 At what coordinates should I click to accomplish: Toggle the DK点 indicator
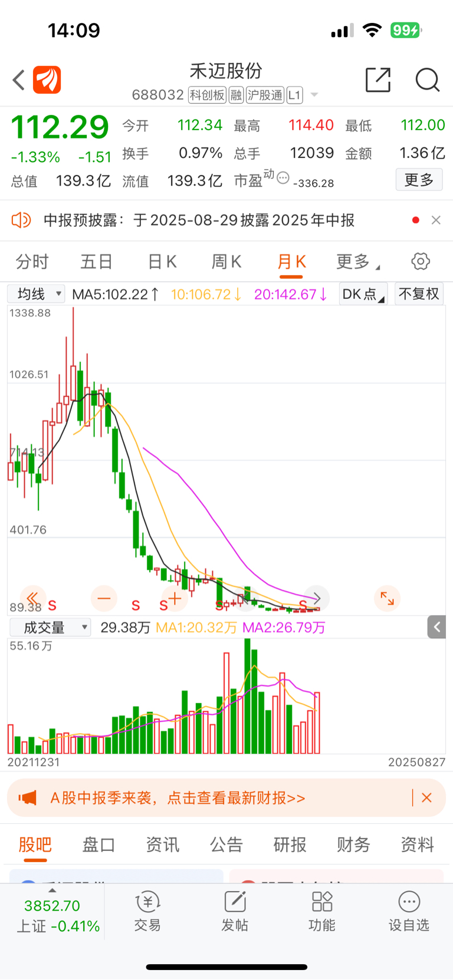pyautogui.click(x=363, y=293)
